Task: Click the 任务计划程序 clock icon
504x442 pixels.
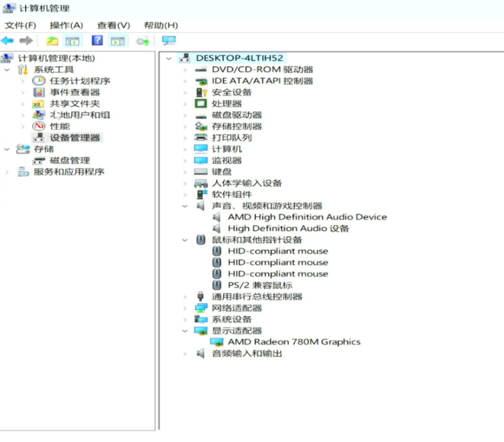Action: pos(39,81)
